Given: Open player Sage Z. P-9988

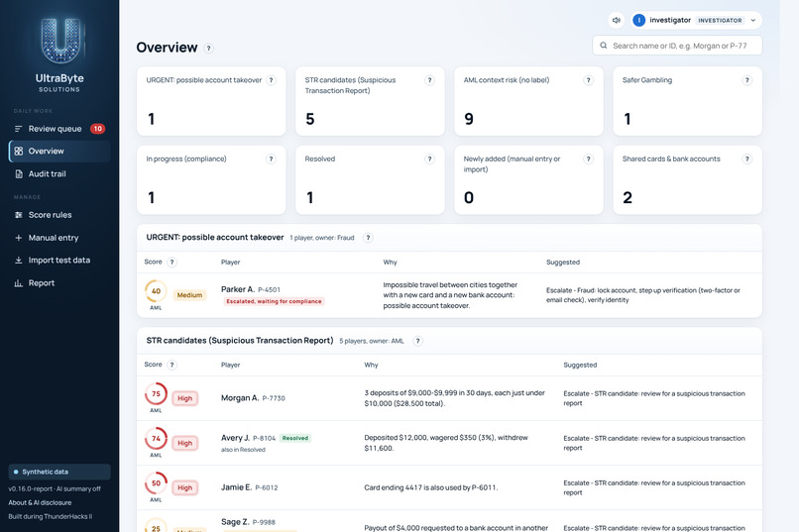Looking at the screenshot, I should (x=248, y=522).
